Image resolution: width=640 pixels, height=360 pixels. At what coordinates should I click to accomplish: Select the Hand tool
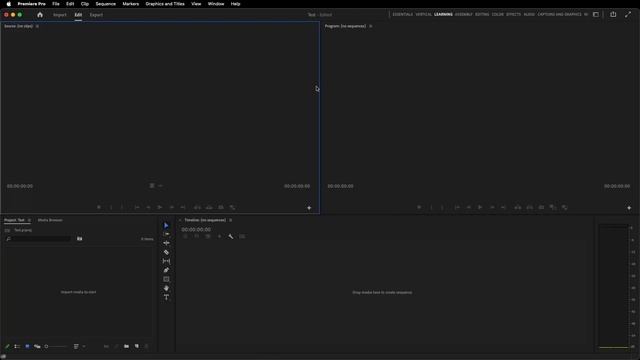166,288
